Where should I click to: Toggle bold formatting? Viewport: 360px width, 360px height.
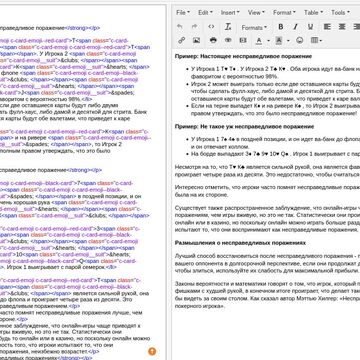[x=281, y=27]
